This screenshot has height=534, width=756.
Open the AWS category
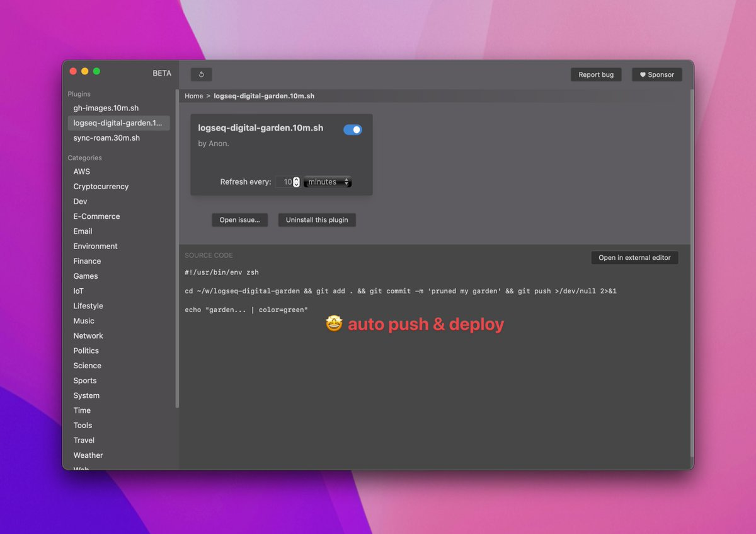point(81,171)
